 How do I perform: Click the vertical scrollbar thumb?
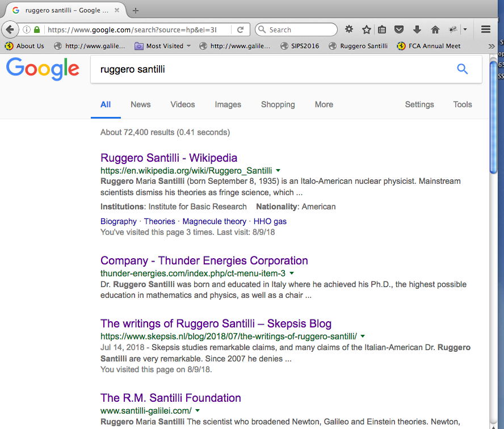click(493, 117)
